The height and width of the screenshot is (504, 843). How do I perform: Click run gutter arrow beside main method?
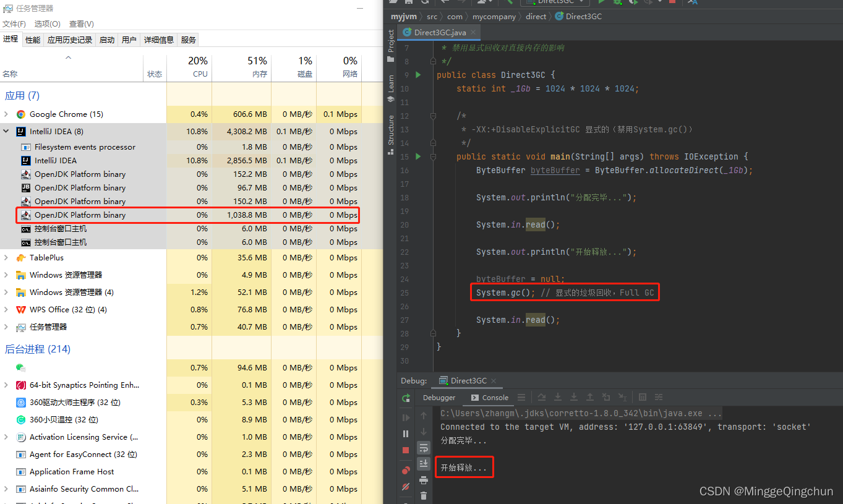(418, 156)
